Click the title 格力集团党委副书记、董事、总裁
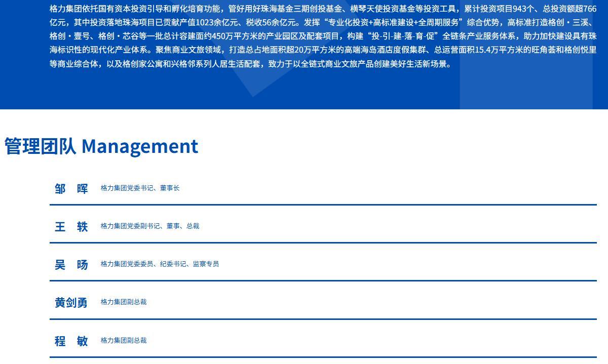 click(x=149, y=226)
